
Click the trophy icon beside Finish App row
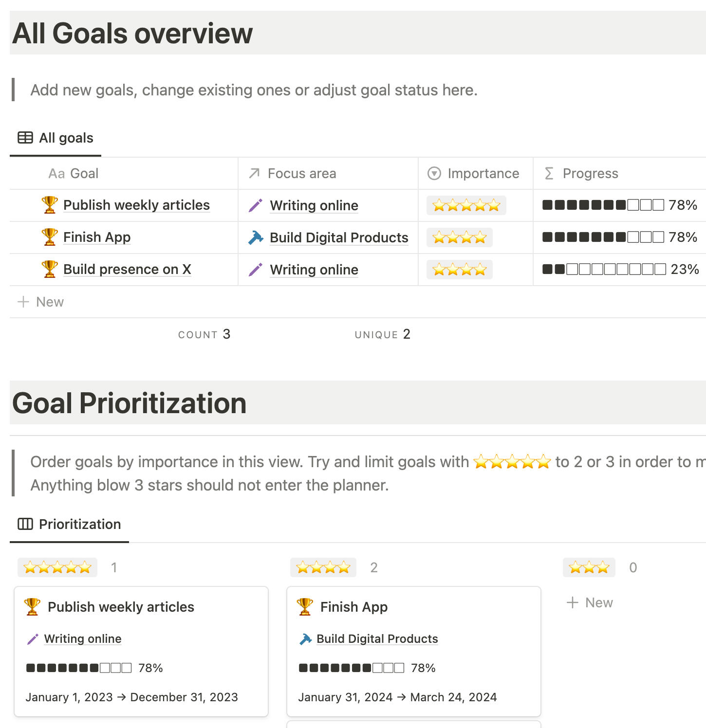point(50,237)
